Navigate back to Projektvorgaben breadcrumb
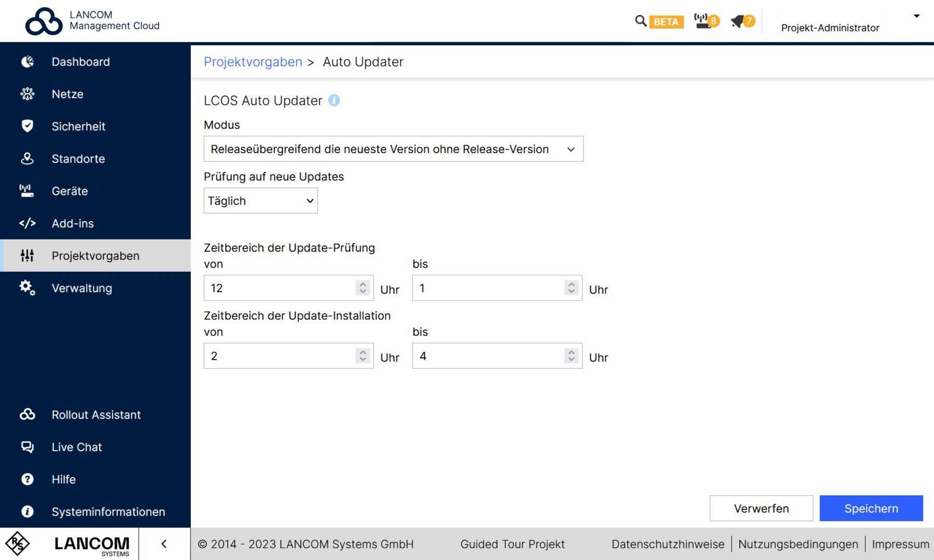934x560 pixels. click(253, 62)
